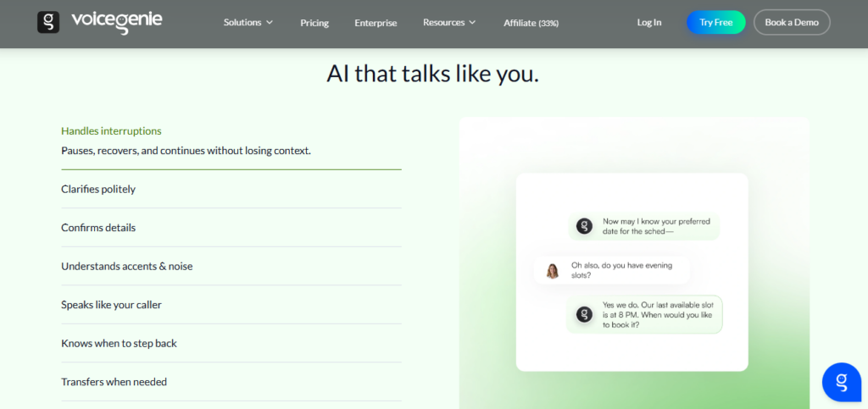This screenshot has height=409, width=868.
Task: Select the Handles interruptions item
Action: tap(111, 131)
